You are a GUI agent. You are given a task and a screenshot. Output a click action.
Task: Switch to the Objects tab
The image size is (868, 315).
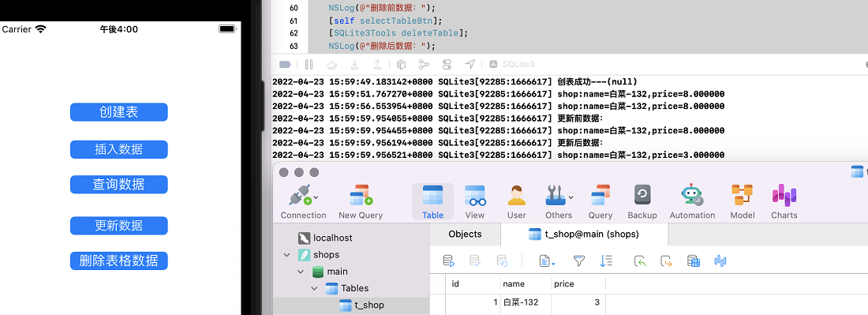coord(465,234)
